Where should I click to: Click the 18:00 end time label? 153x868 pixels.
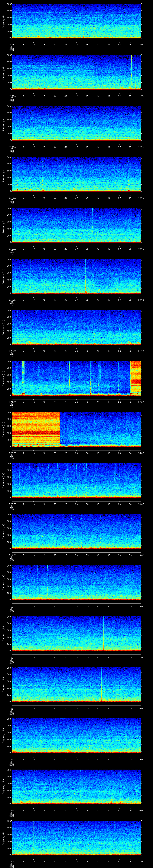click(141, 198)
